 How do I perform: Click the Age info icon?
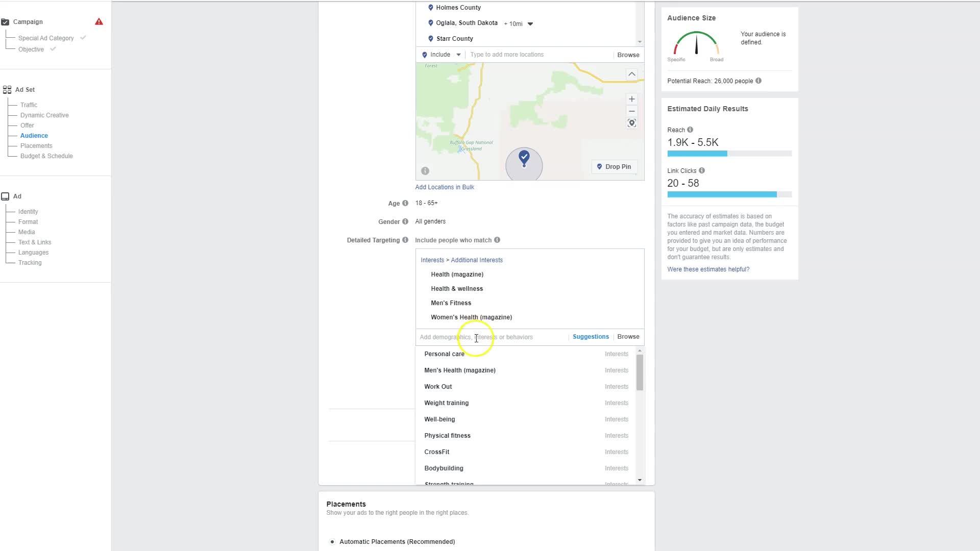coord(405,203)
